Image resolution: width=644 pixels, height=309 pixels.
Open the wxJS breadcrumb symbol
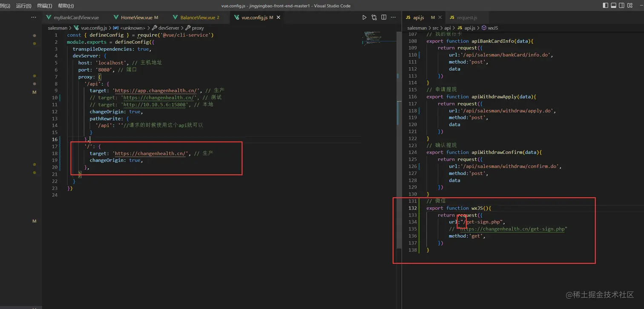(x=493, y=28)
